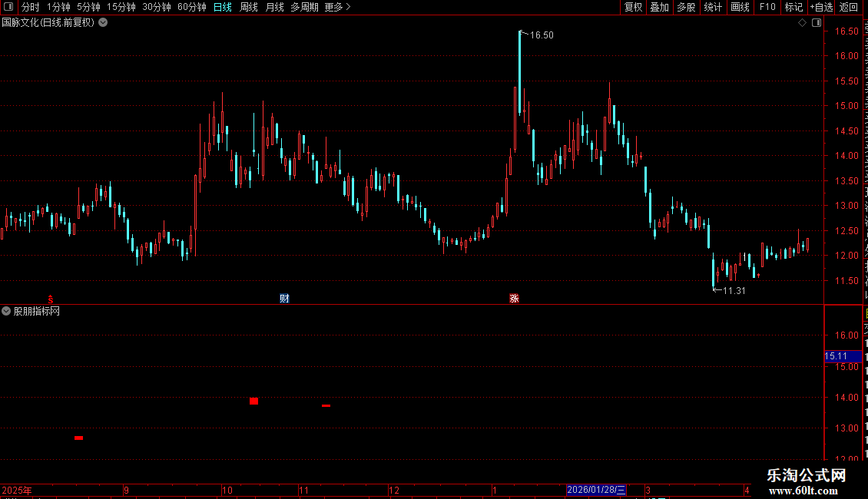
Task: Open the 统计 statistics button
Action: [712, 7]
